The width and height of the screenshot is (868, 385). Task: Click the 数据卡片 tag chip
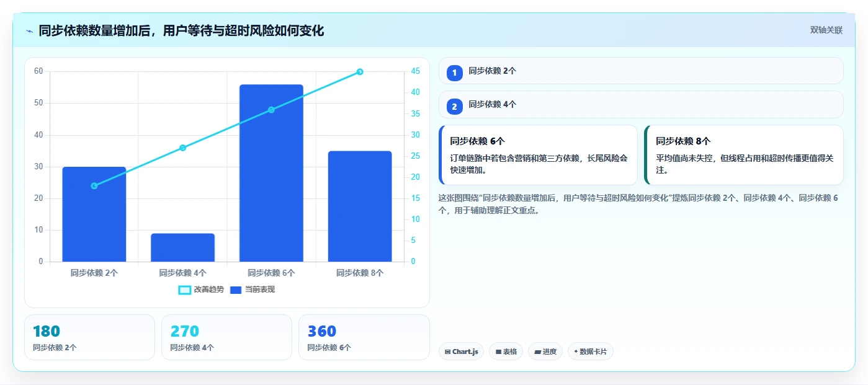[x=590, y=352]
